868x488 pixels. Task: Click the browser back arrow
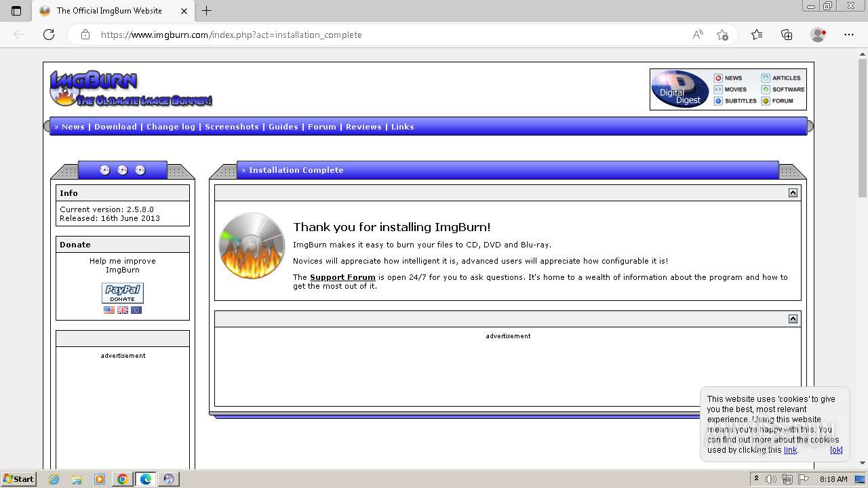tap(19, 35)
